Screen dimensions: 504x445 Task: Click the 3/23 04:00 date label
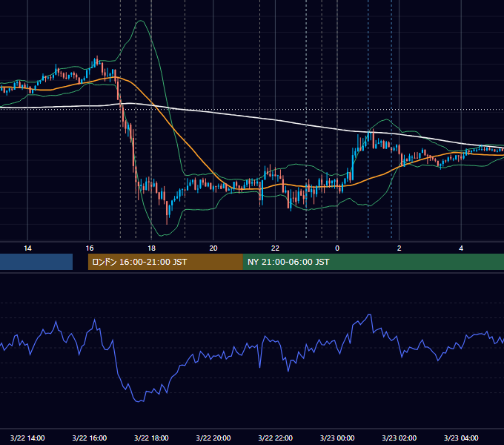pyautogui.click(x=461, y=438)
